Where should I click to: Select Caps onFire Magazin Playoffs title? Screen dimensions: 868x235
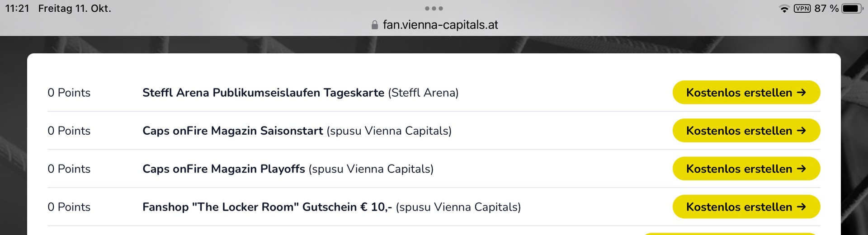(223, 169)
